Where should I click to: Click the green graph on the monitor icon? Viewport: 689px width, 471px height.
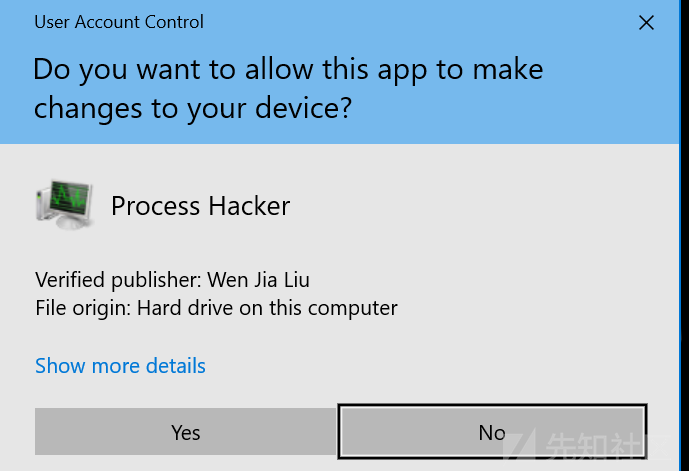tap(68, 198)
